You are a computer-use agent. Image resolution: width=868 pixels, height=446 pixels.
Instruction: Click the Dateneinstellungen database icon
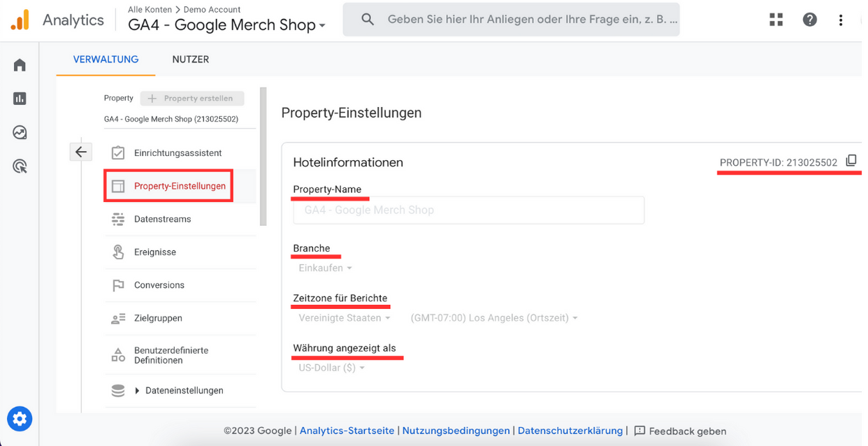pos(118,391)
